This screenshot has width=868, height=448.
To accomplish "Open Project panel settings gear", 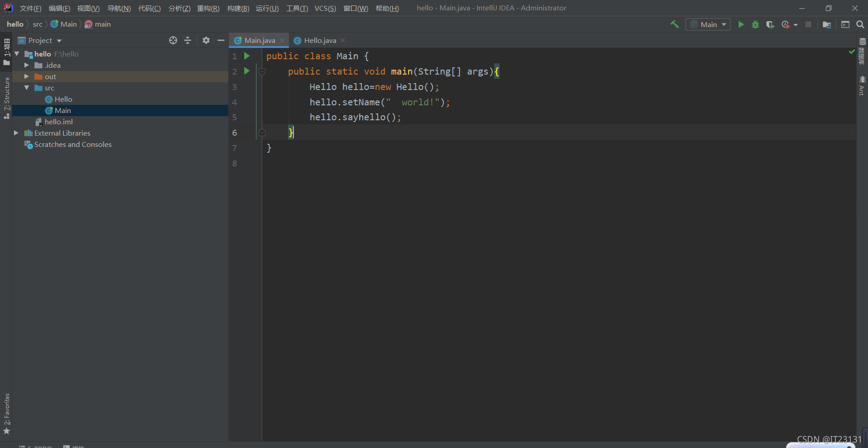I will coord(206,40).
